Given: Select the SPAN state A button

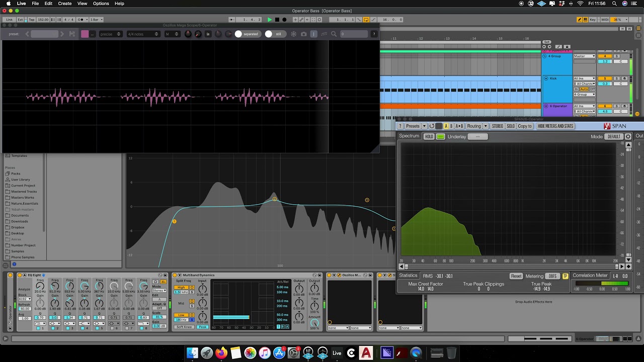Looking at the screenshot, I should point(445,126).
